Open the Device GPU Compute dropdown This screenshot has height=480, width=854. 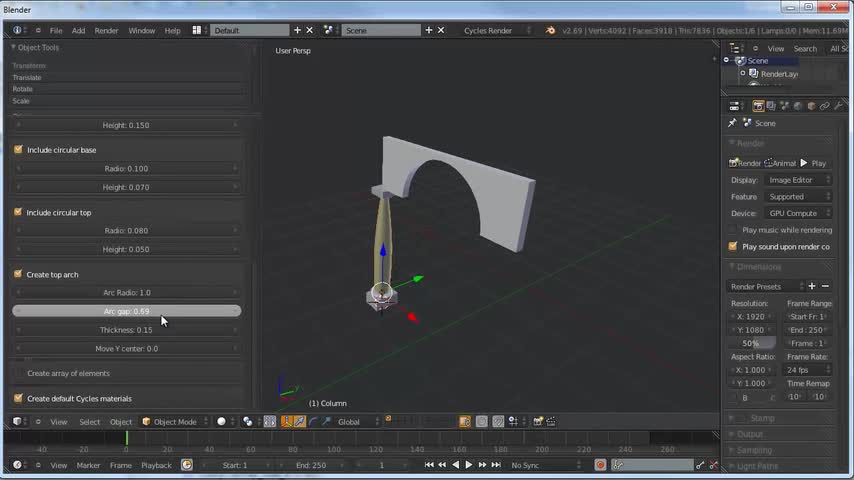click(798, 213)
